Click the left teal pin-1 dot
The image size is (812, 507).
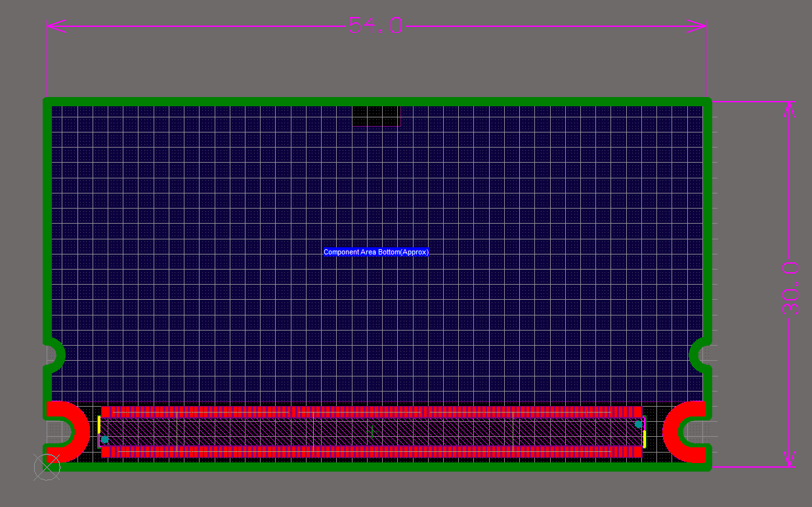tap(104, 439)
